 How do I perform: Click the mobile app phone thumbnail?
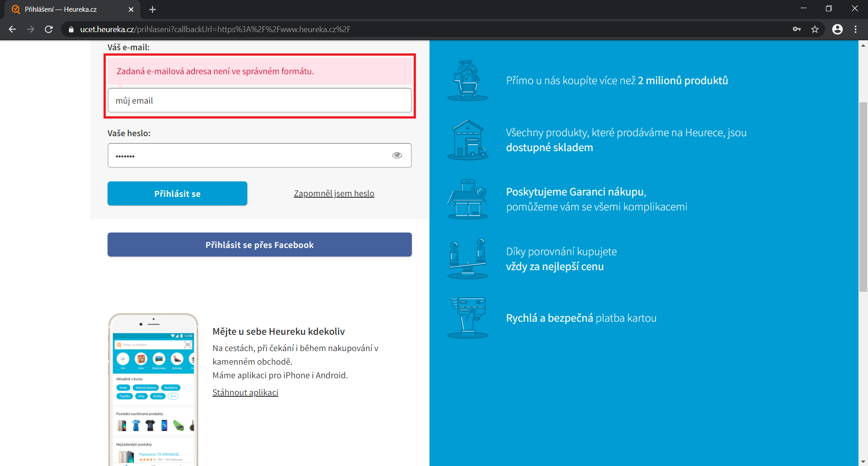tap(153, 390)
